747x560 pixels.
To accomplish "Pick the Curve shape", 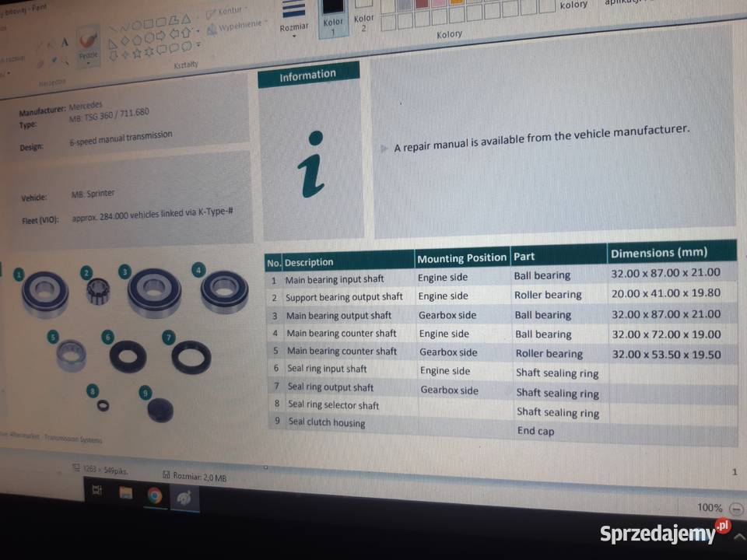I will click(x=126, y=27).
